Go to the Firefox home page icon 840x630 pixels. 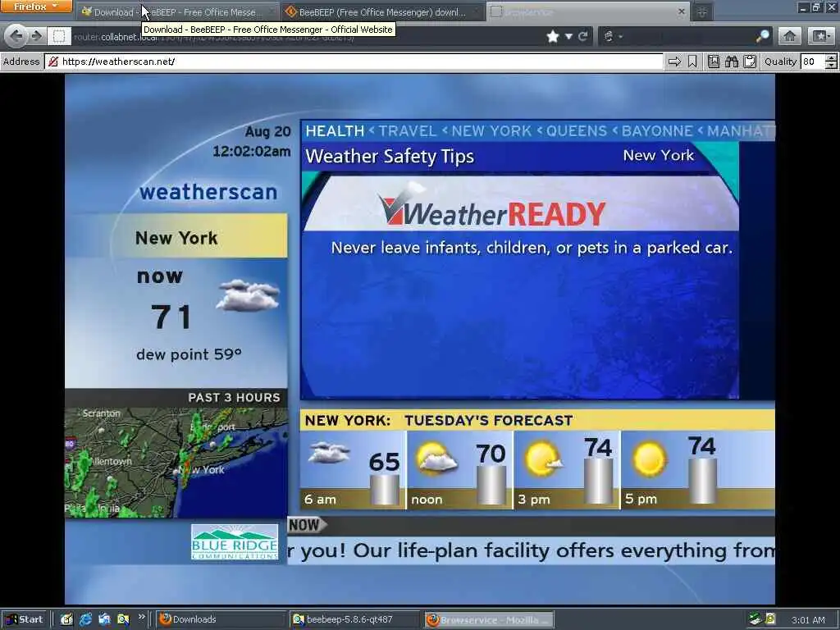point(789,36)
